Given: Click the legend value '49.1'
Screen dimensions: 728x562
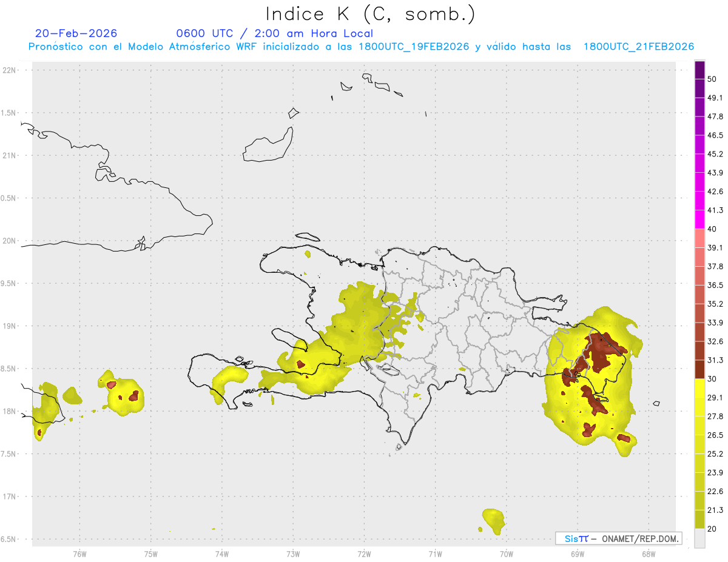Looking at the screenshot, I should coord(715,98).
